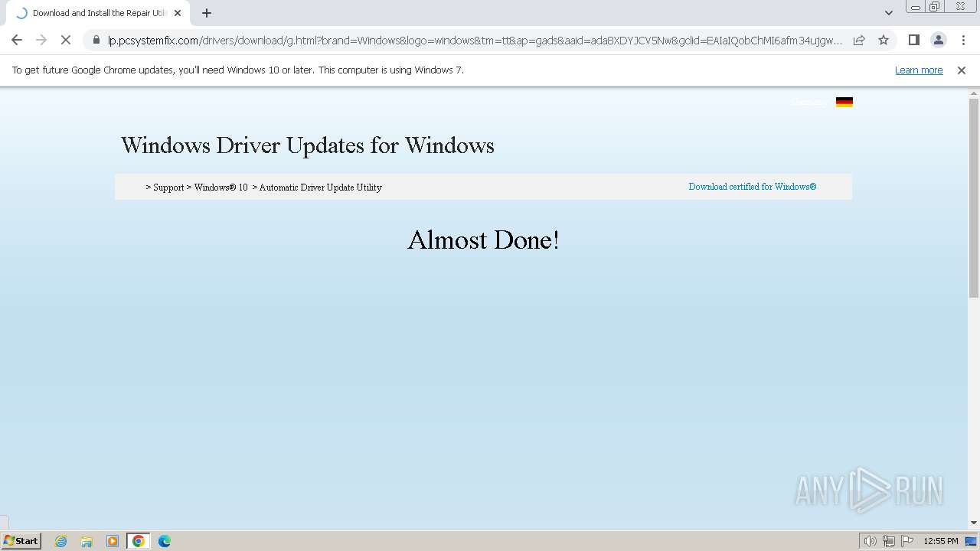Open Chrome three-dot menu

point(962,40)
